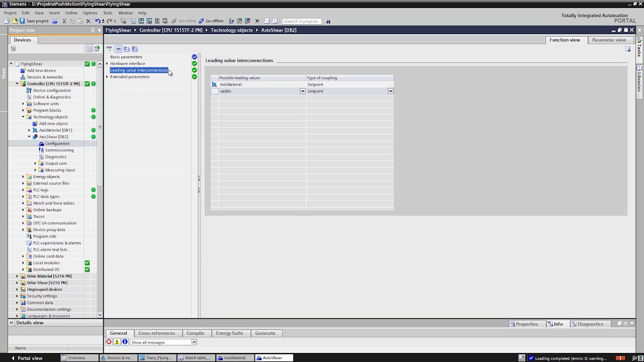Click the first configuration toolbar icon
Image resolution: width=644 pixels, height=362 pixels.
[x=109, y=49]
